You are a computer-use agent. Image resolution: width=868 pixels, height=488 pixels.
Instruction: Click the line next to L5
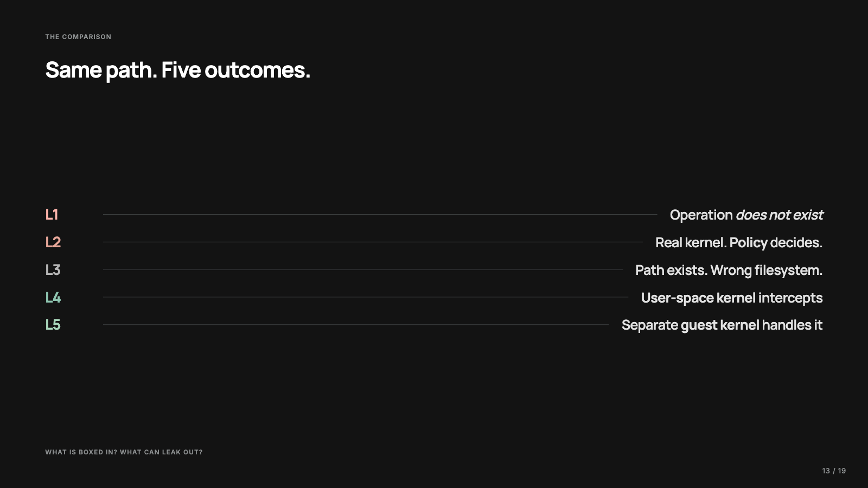coord(356,325)
